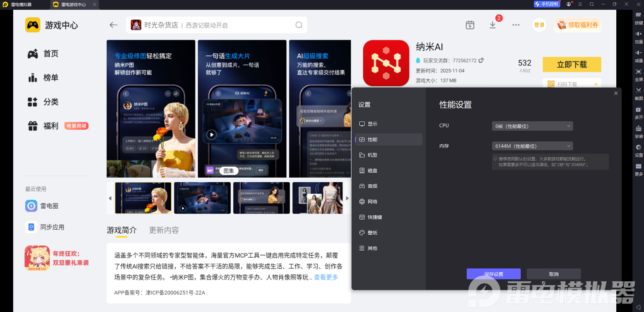Click the 纳米AI app icon
The width and height of the screenshot is (644, 312).
pos(386,63)
